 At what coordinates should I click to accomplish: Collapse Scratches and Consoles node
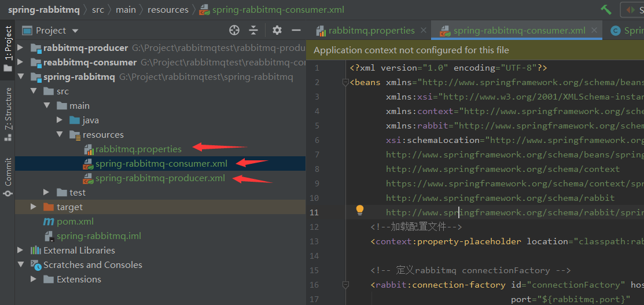coord(21,264)
